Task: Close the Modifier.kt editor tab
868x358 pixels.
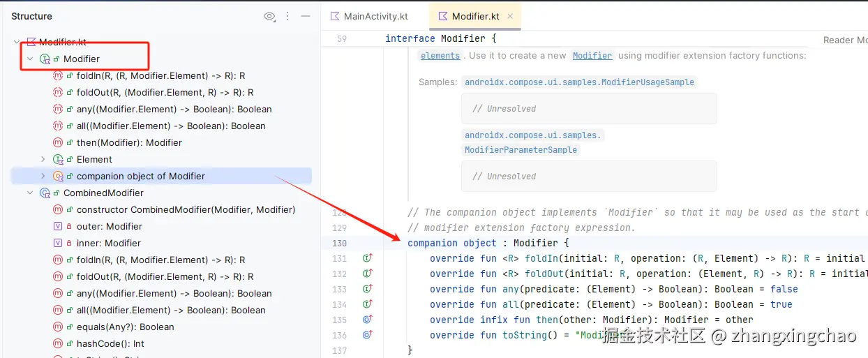Action: click(x=510, y=16)
